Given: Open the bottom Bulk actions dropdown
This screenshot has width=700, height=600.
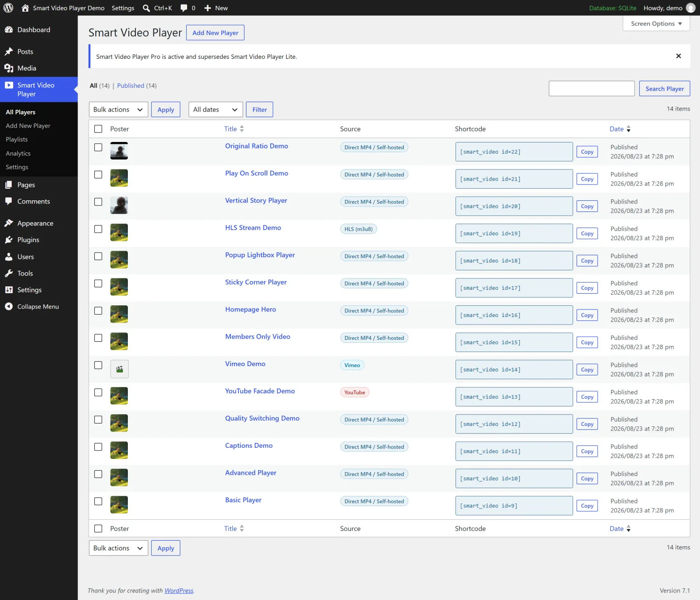Looking at the screenshot, I should [x=119, y=548].
